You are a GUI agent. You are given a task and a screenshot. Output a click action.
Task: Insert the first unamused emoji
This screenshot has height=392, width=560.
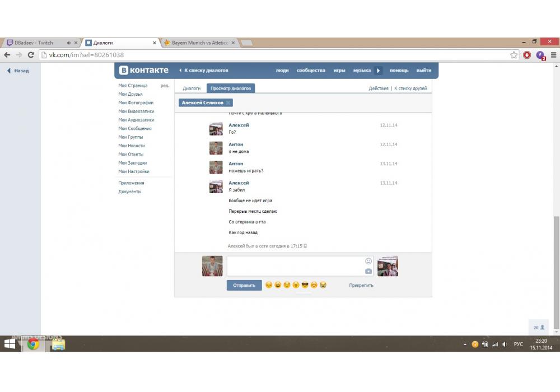point(269,285)
